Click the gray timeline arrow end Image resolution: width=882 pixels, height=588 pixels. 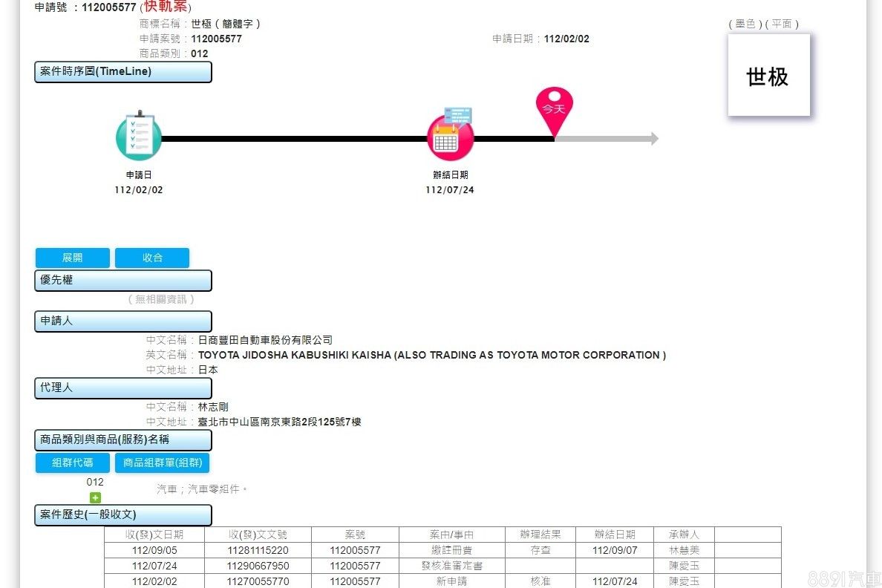653,139
